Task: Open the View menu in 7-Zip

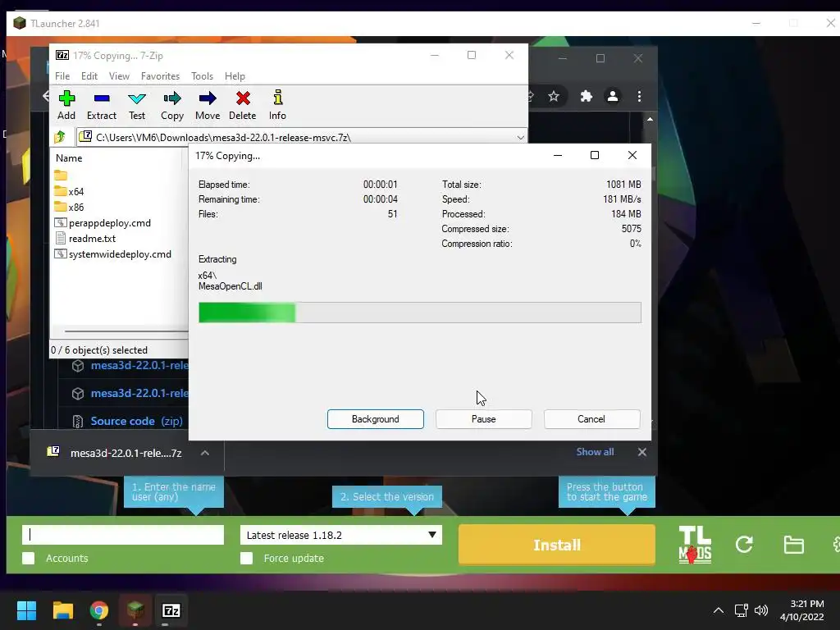Action: tap(119, 76)
